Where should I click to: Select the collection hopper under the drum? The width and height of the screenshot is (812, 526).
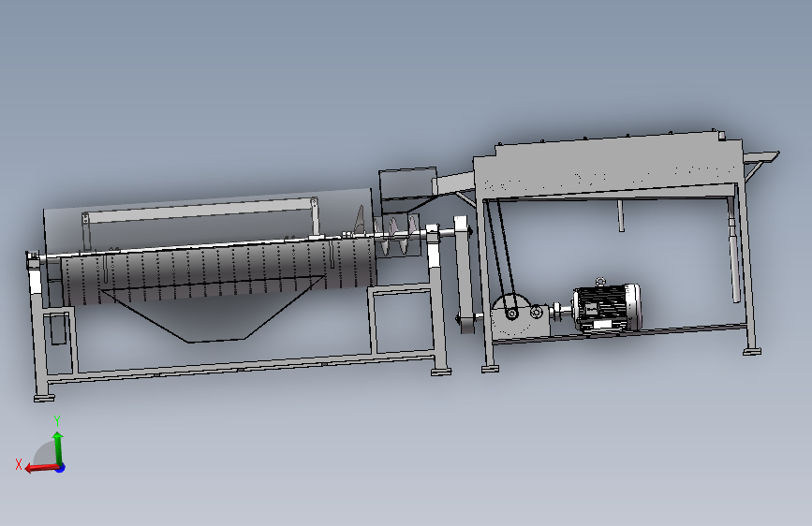(x=213, y=311)
